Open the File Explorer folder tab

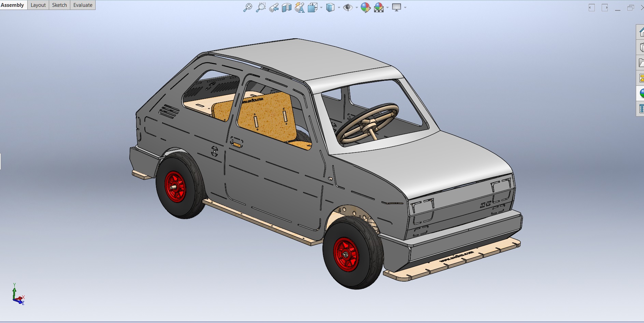(x=641, y=63)
